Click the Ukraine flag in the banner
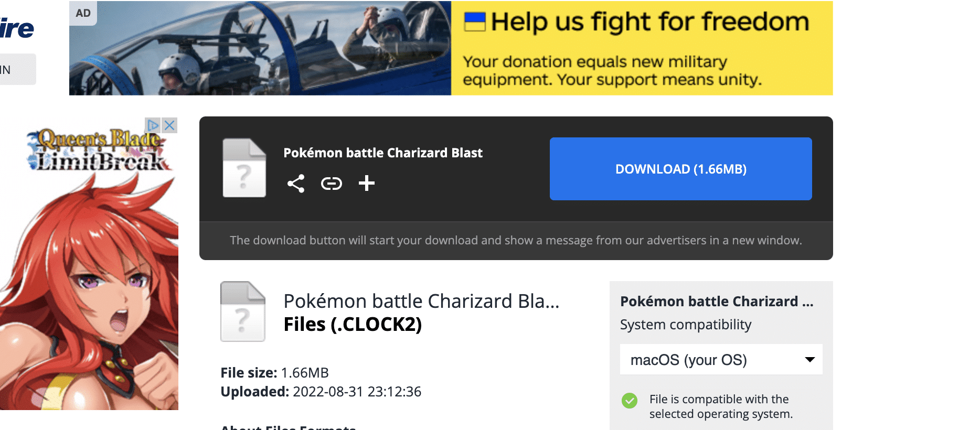Image resolution: width=980 pixels, height=430 pixels. click(475, 22)
